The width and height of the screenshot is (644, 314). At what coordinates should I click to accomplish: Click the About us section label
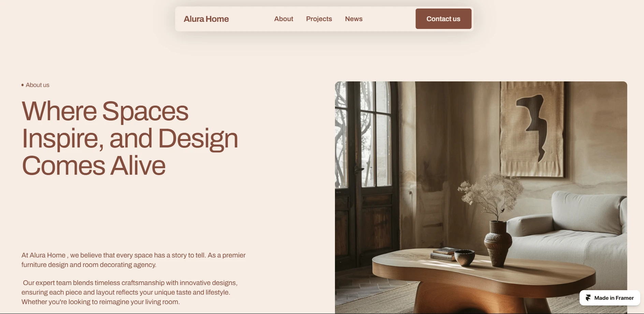(x=38, y=85)
